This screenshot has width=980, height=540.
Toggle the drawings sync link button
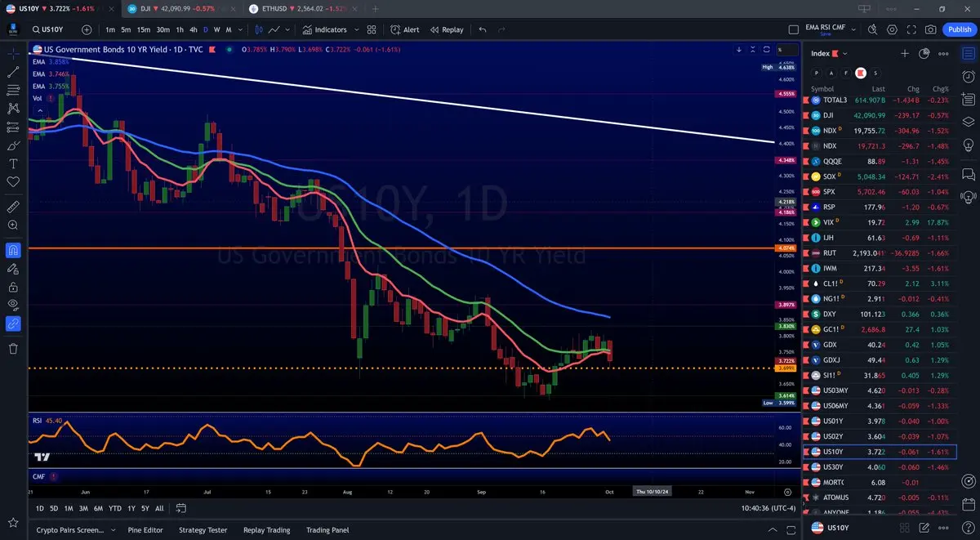point(13,324)
